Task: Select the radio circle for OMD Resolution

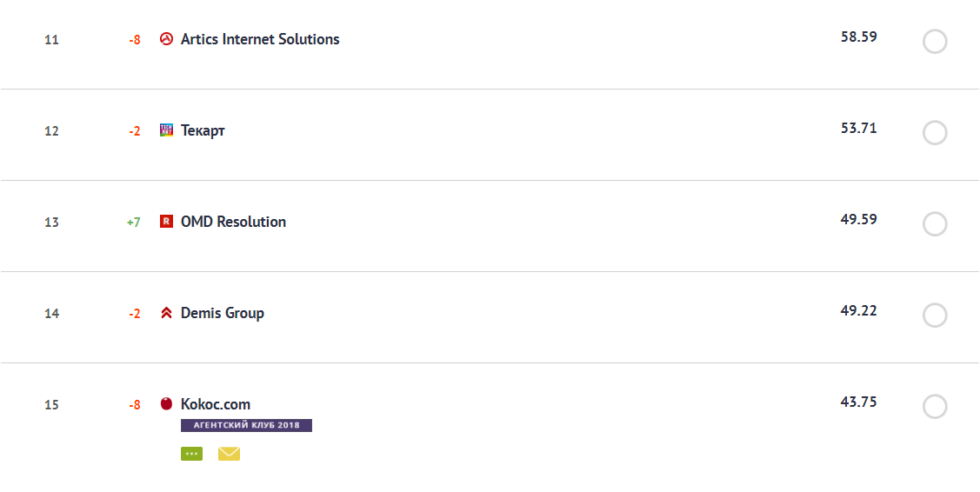Action: coord(935,224)
